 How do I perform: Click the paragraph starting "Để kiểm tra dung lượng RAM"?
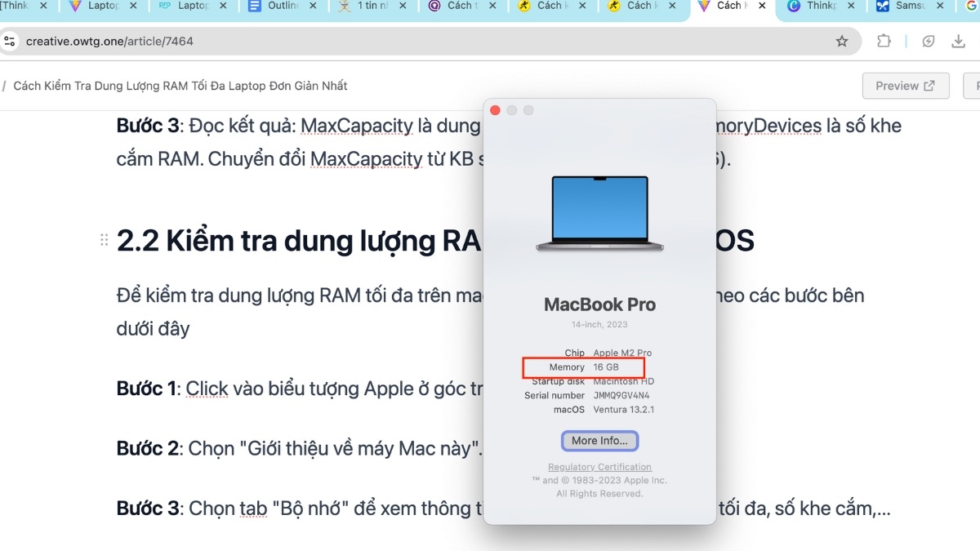490,312
